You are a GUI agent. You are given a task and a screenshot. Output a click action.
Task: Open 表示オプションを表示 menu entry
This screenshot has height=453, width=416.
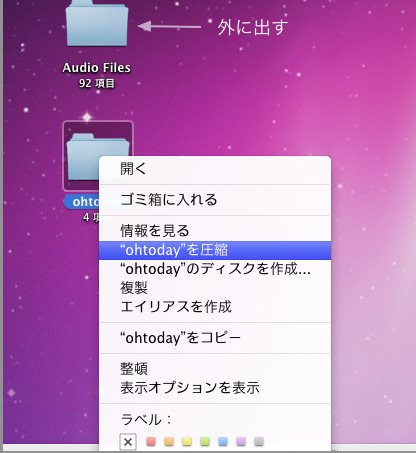tap(215, 388)
